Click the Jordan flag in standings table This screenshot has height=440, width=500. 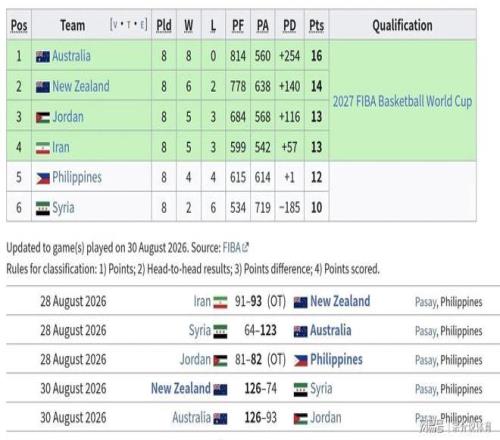43,118
